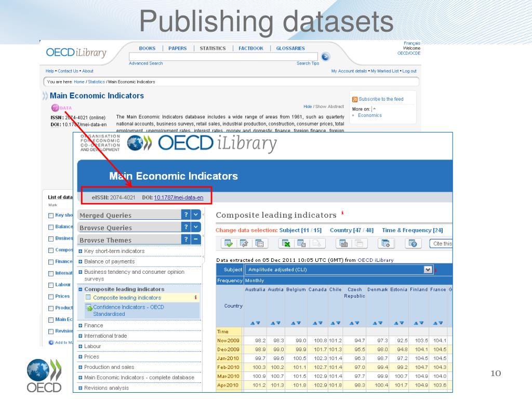532x399 pixels.
Task: Click red info icon beside Composite leading indicators heading
Action: click(342, 212)
